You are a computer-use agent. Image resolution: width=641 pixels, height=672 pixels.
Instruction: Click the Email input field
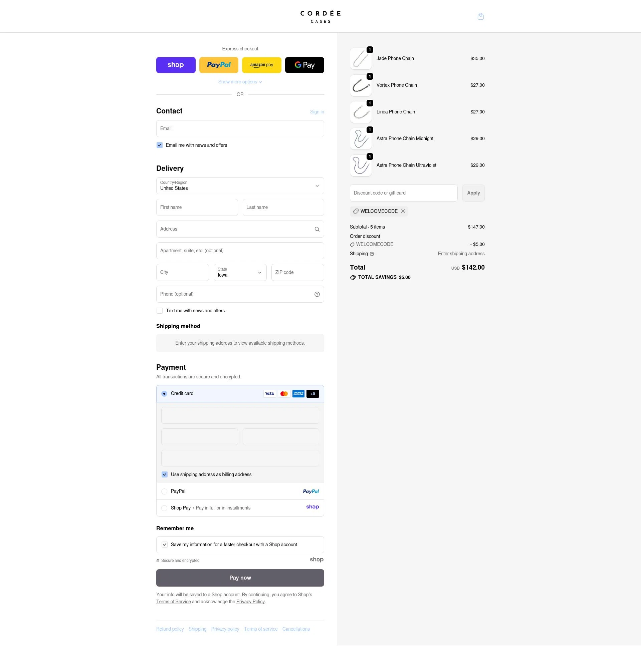pos(240,128)
